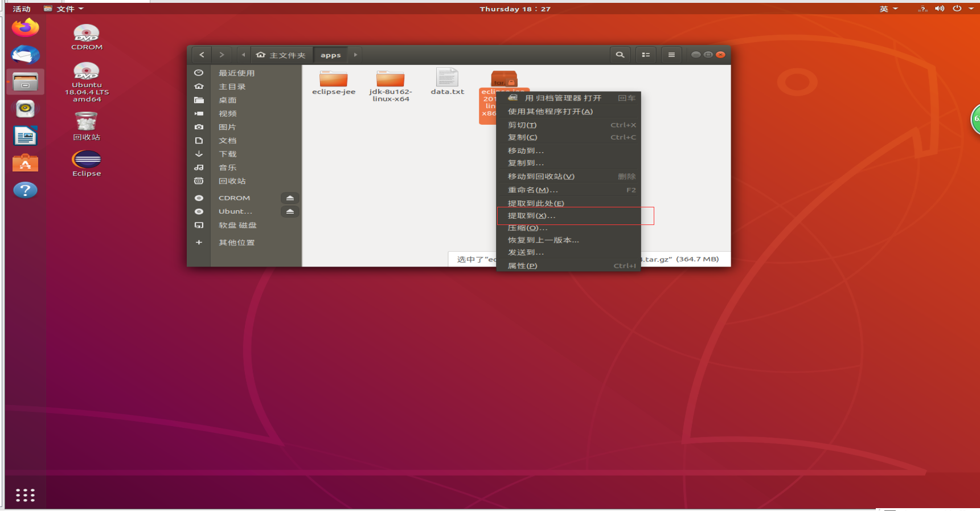Viewport: 980px width, 511px height.
Task: Choose 用 归档管理器 打开 from context menu
Action: pos(569,98)
